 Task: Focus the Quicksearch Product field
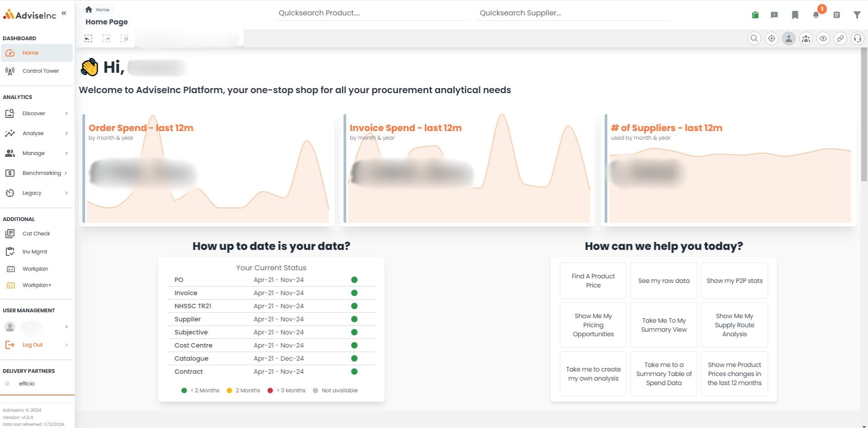tap(372, 13)
